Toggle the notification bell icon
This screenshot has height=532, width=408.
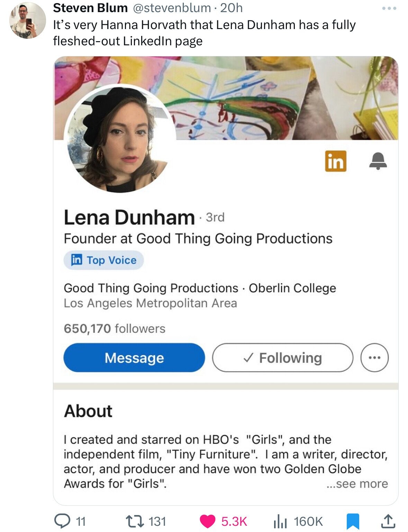click(378, 161)
